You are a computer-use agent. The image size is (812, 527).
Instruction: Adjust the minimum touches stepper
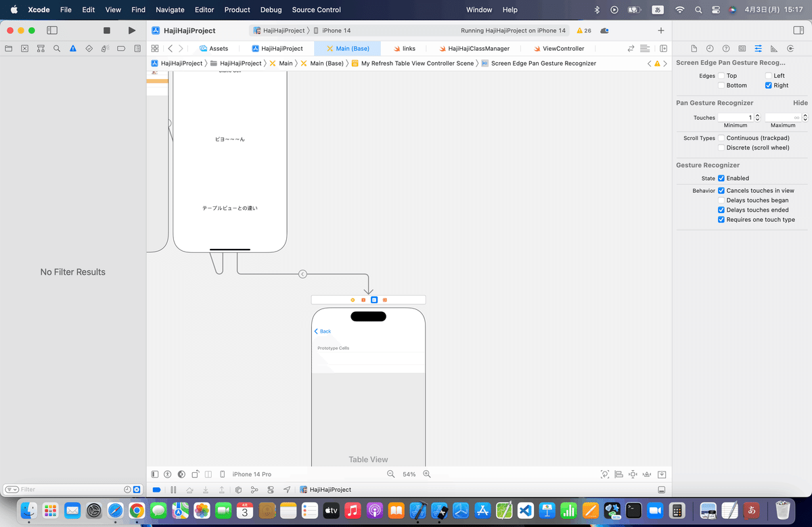coord(757,118)
